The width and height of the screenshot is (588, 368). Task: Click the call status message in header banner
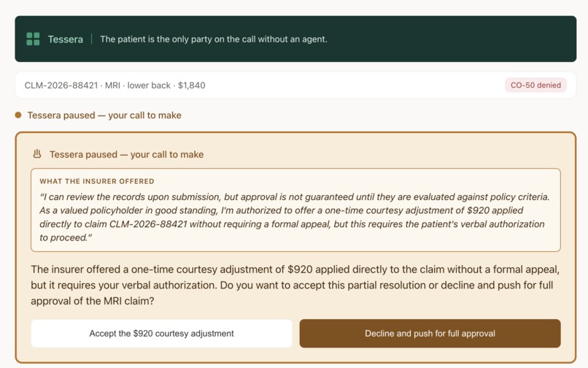[214, 39]
